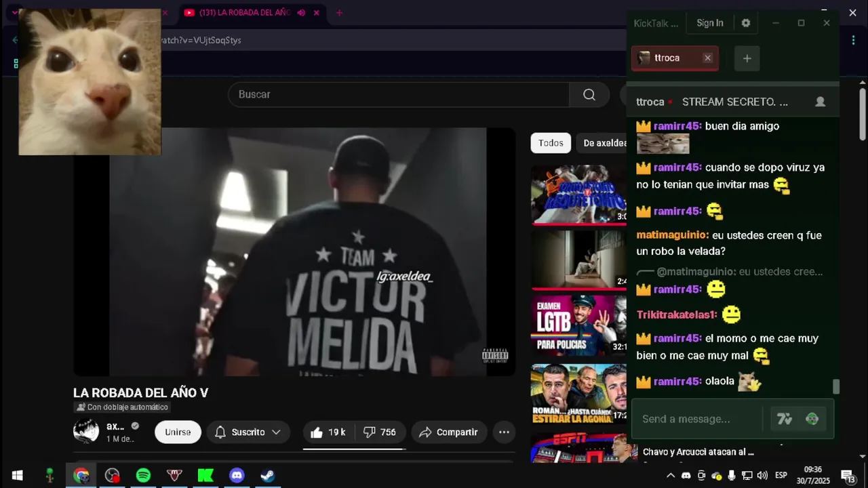Click the Meet Now tray icon

pyautogui.click(x=701, y=475)
